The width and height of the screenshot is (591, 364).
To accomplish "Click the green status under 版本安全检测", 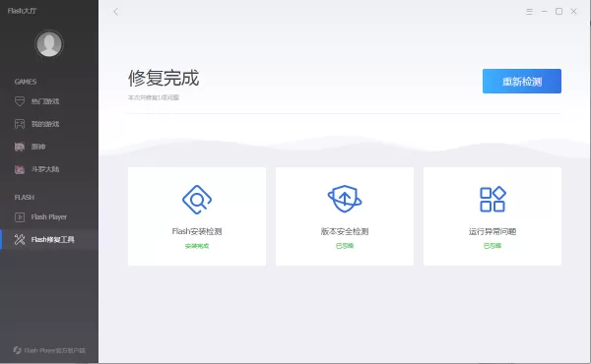I will [345, 246].
